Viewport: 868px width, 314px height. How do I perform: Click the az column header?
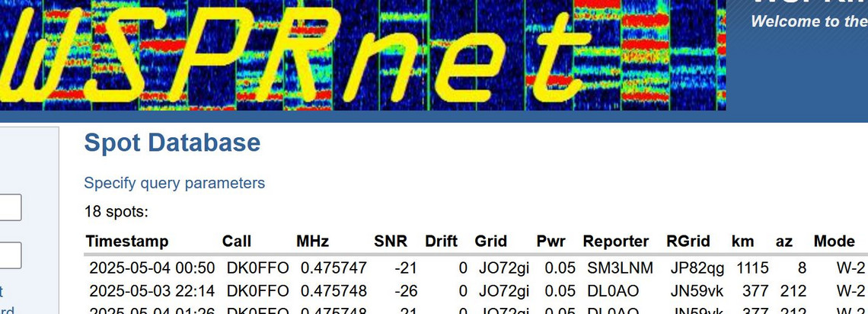[x=783, y=242]
